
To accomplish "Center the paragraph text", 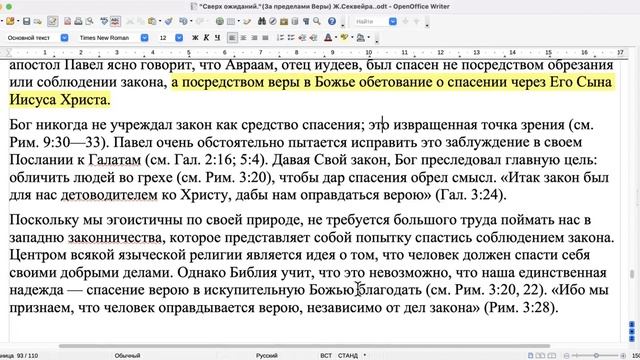I will [243, 38].
